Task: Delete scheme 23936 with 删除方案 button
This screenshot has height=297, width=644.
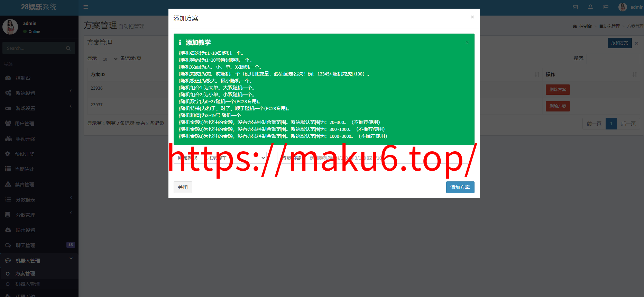Action: pos(558,90)
